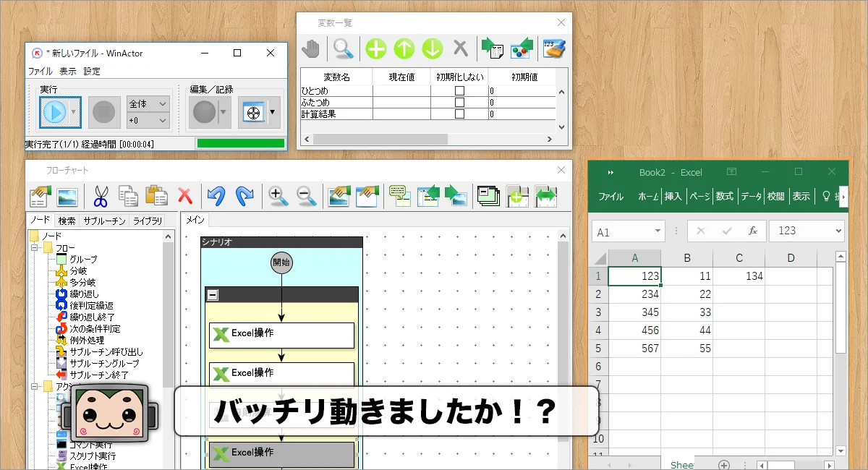Open the ファイル menu in WinActor
Screen dimensions: 868x470
[x=40, y=72]
